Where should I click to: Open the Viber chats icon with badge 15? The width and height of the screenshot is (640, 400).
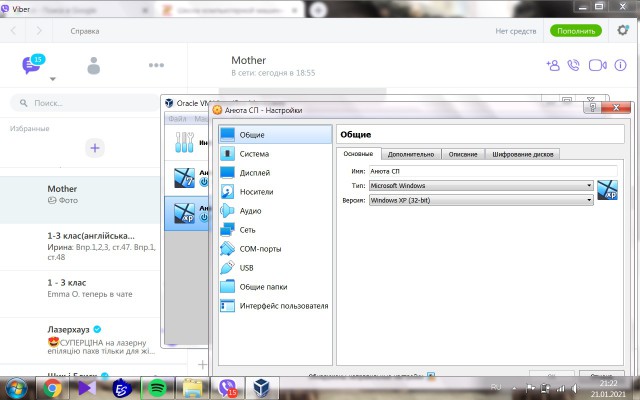33,64
